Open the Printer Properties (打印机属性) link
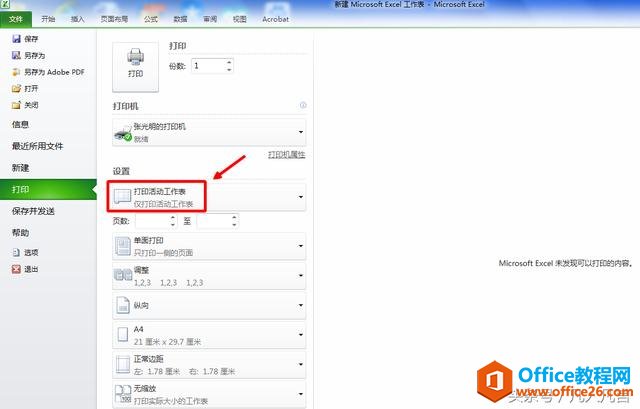 coord(287,155)
